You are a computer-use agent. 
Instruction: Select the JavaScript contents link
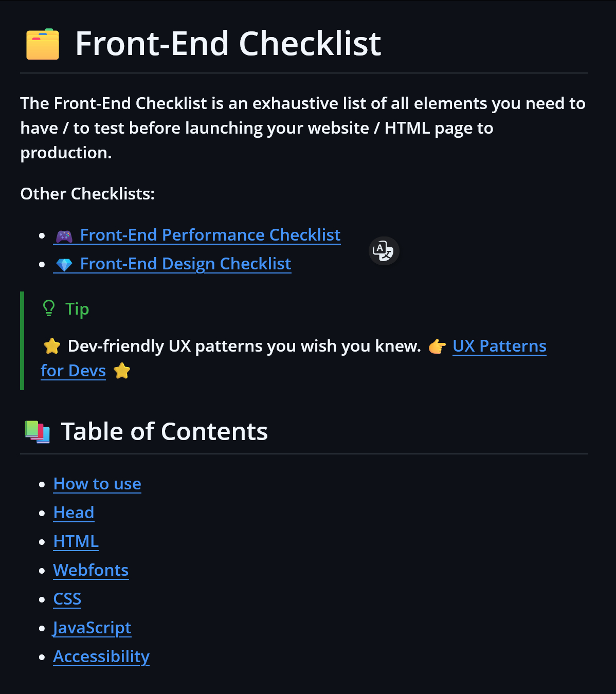(x=92, y=628)
